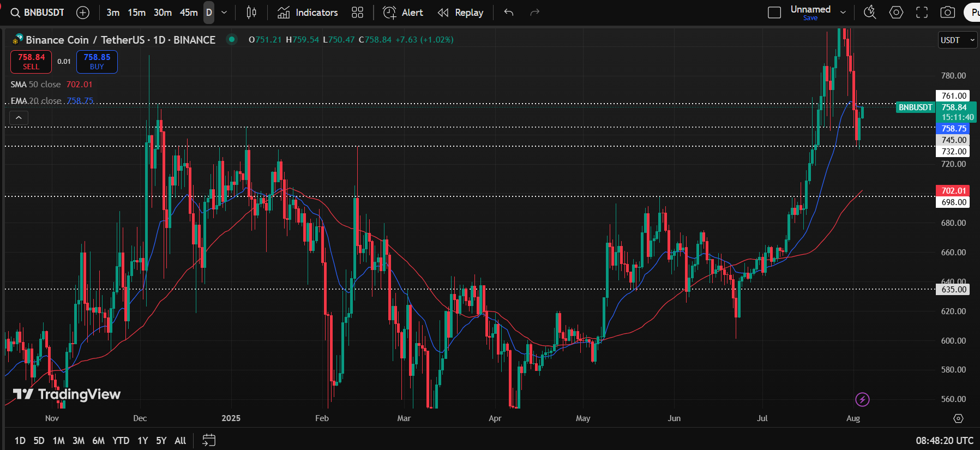The height and width of the screenshot is (450, 980).
Task: Select the 30m timeframe
Action: coord(163,13)
